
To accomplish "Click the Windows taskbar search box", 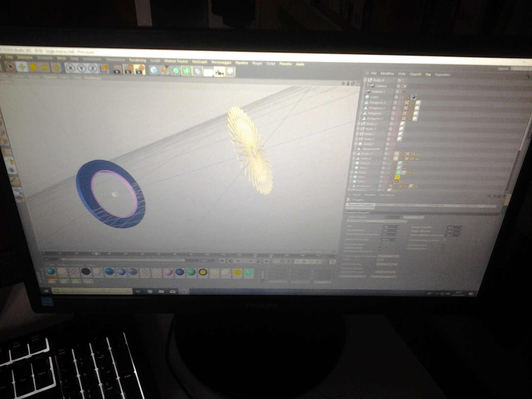I will (x=92, y=291).
